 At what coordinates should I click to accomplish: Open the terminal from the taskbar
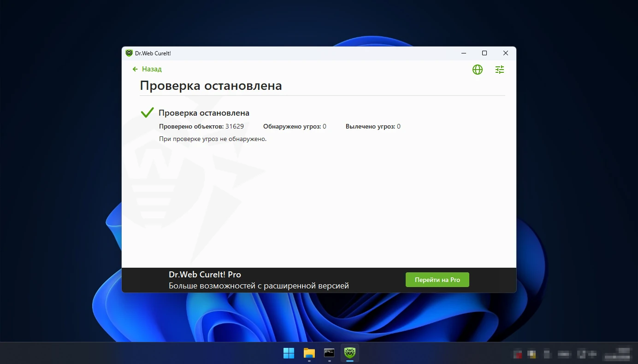point(329,353)
